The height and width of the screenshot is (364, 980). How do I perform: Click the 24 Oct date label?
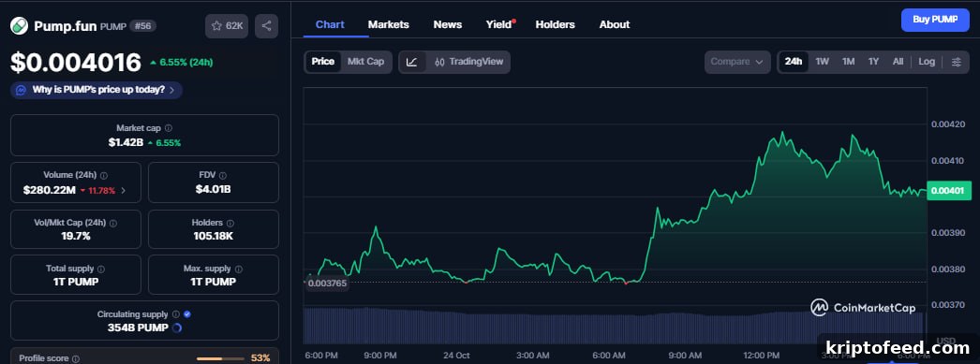456,356
